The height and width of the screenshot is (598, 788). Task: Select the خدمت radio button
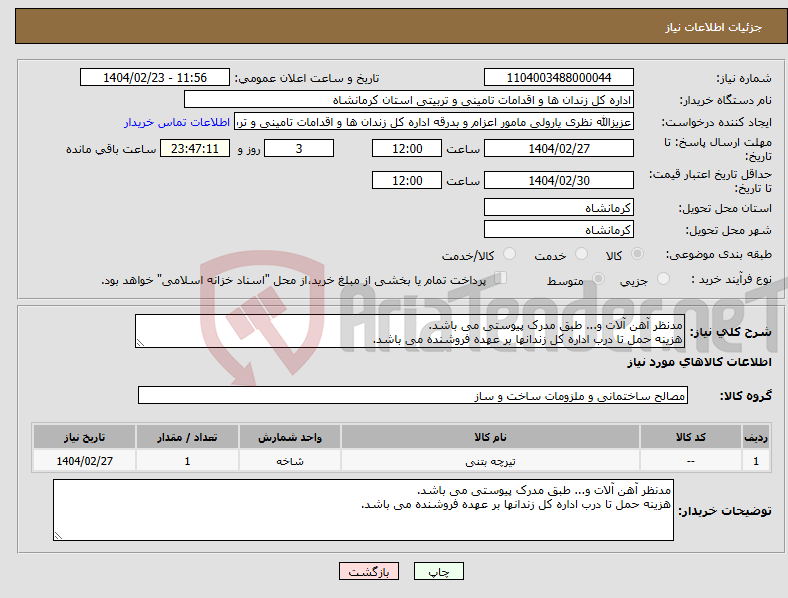[x=581, y=254]
